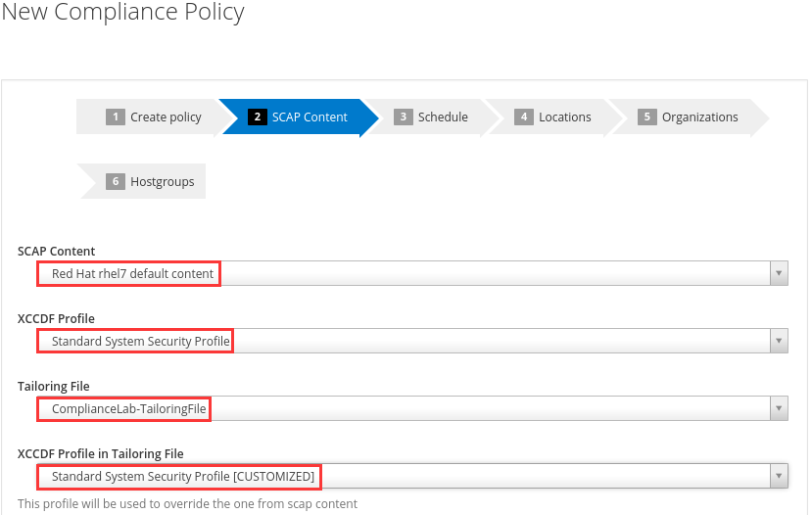Click the number 4 step badge
This screenshot has height=515, width=812.
tap(524, 117)
